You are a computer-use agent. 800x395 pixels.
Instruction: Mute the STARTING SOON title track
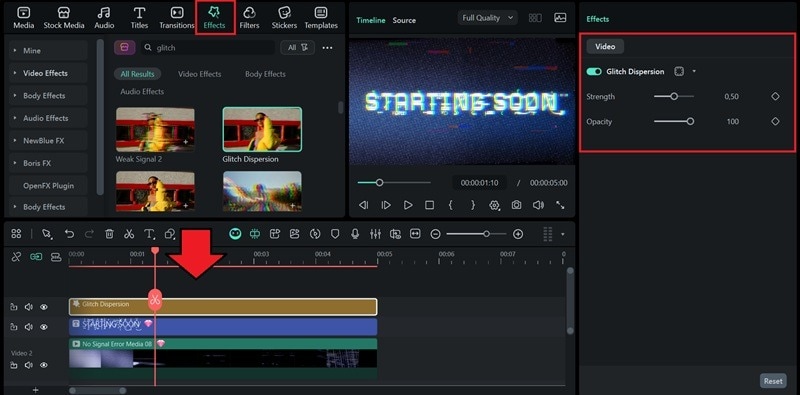[29, 327]
